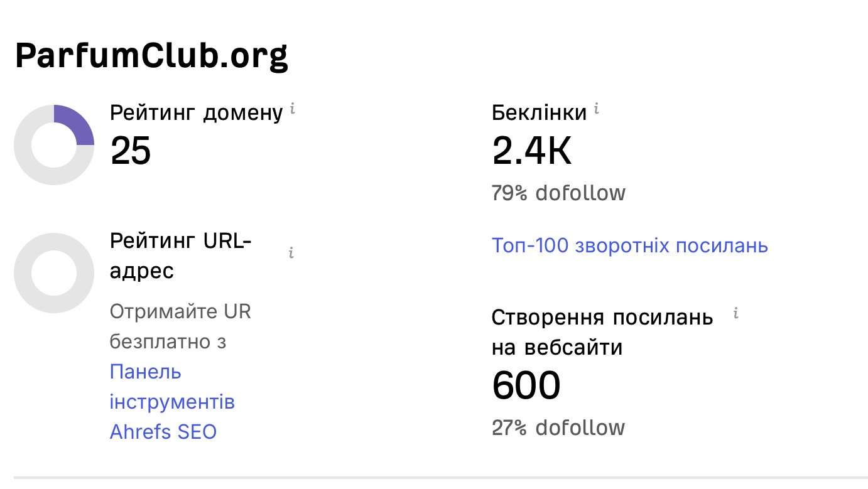The image size is (868, 489).
Task: Select the domain rating value 25
Action: point(131,151)
